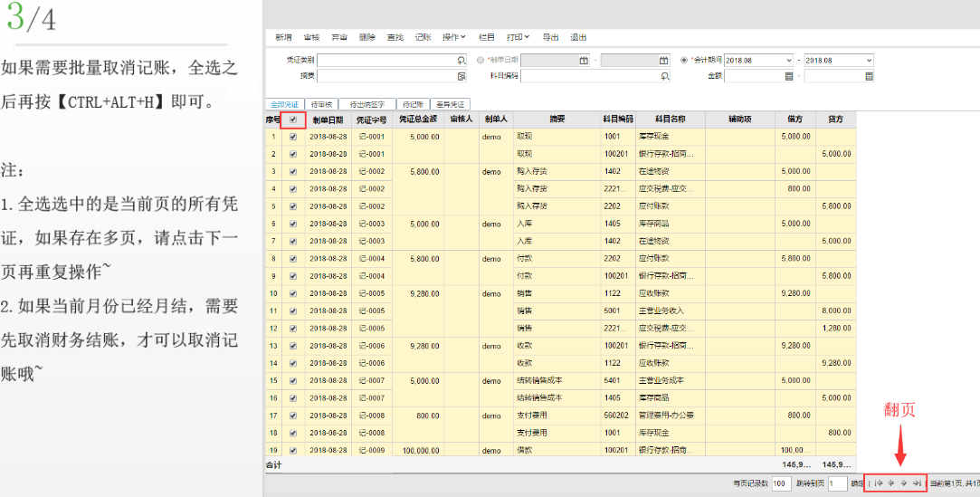Open the first 制单日期 calendar icon
The width and height of the screenshot is (980, 497).
(x=584, y=61)
